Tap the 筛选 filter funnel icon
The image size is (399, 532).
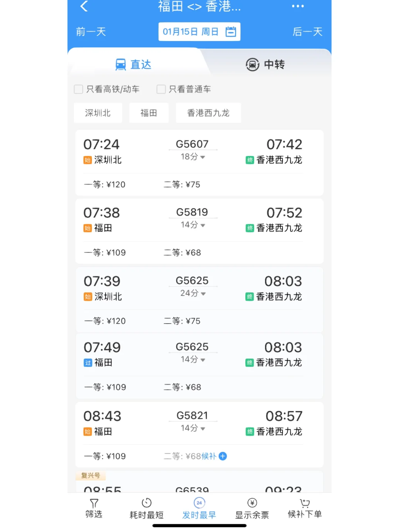tap(94, 503)
